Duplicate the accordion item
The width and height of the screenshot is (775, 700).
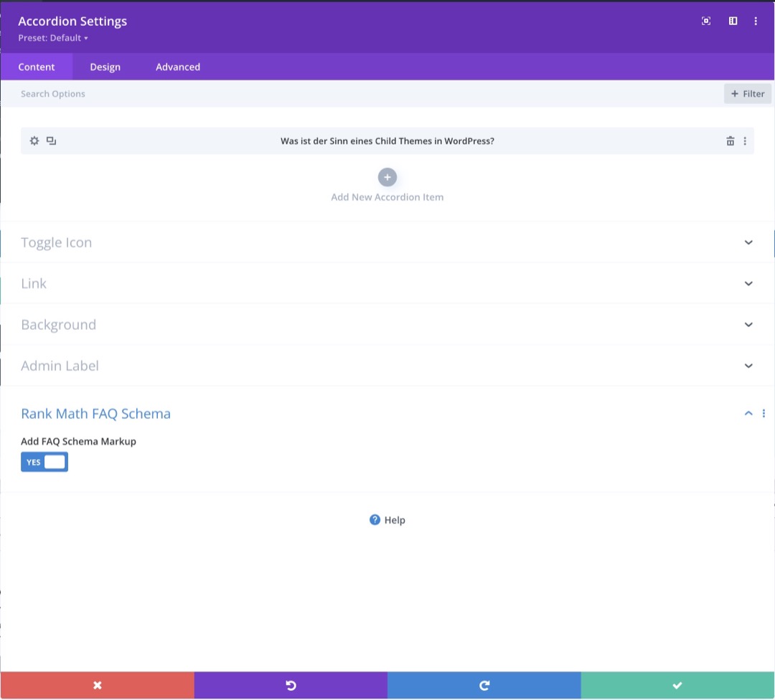51,141
